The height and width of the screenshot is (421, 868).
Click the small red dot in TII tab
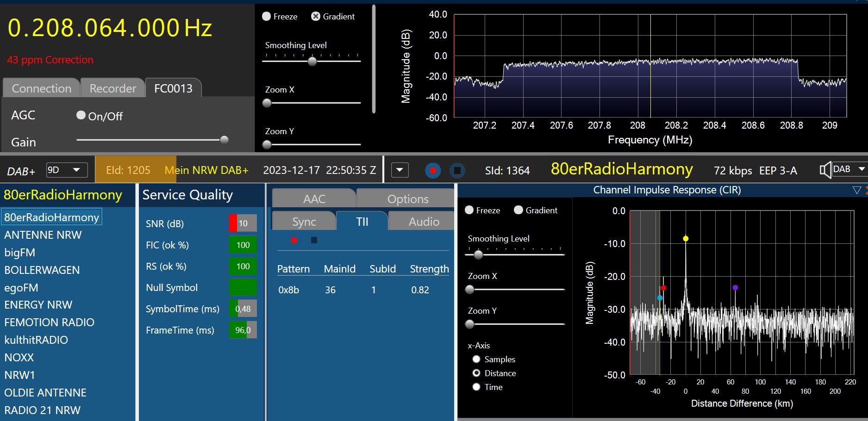294,240
